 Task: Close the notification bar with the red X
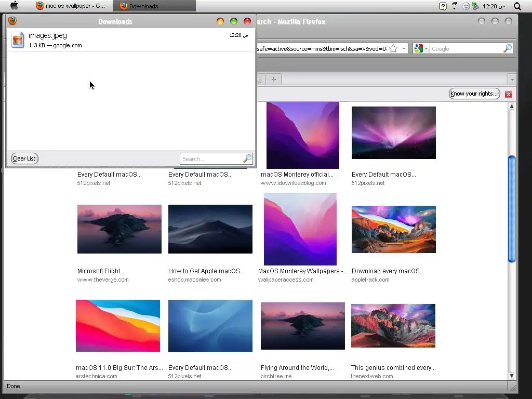[508, 95]
